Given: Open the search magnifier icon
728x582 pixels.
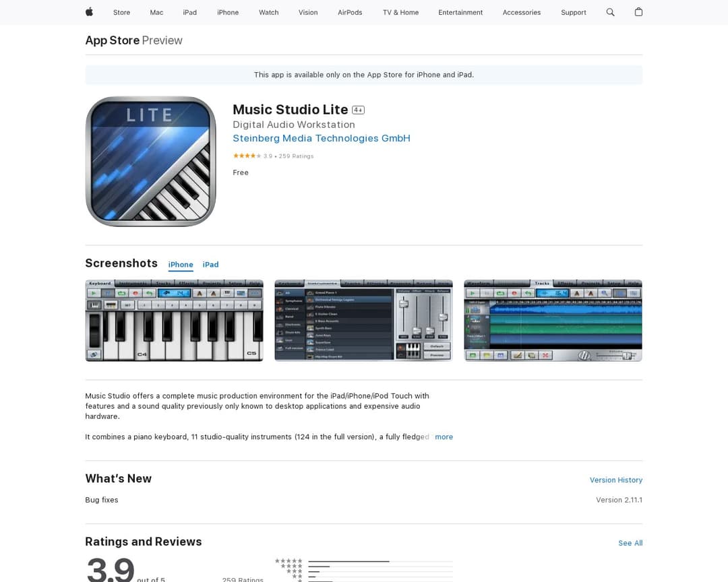Looking at the screenshot, I should point(610,12).
